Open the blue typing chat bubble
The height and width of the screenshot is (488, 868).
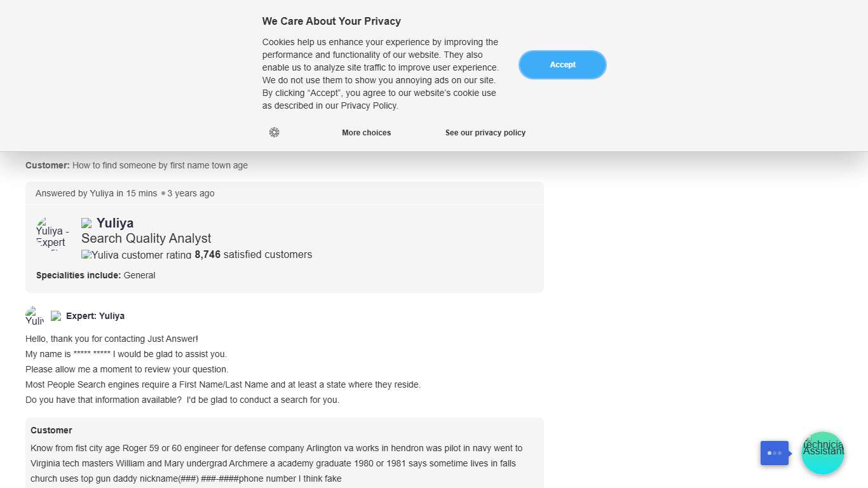click(775, 453)
